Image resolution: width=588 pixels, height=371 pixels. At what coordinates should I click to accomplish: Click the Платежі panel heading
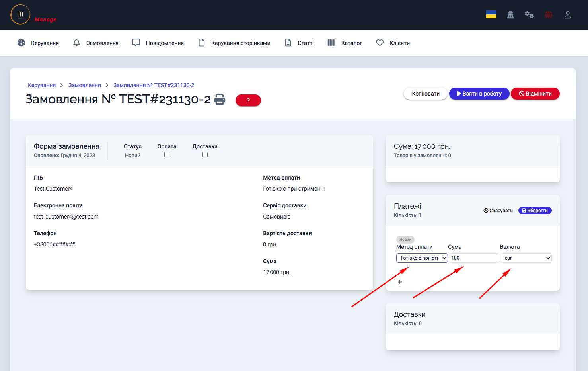(407, 206)
